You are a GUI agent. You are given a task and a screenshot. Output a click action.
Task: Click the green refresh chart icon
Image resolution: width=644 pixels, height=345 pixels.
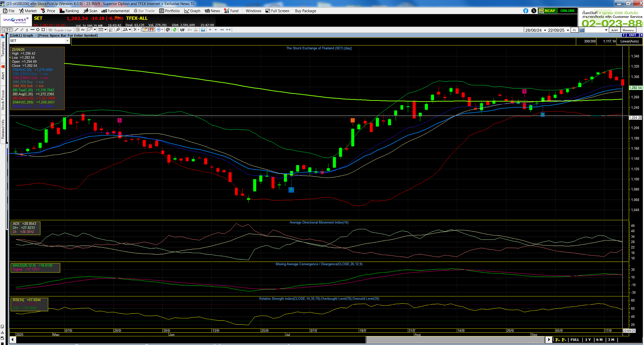(x=175, y=30)
